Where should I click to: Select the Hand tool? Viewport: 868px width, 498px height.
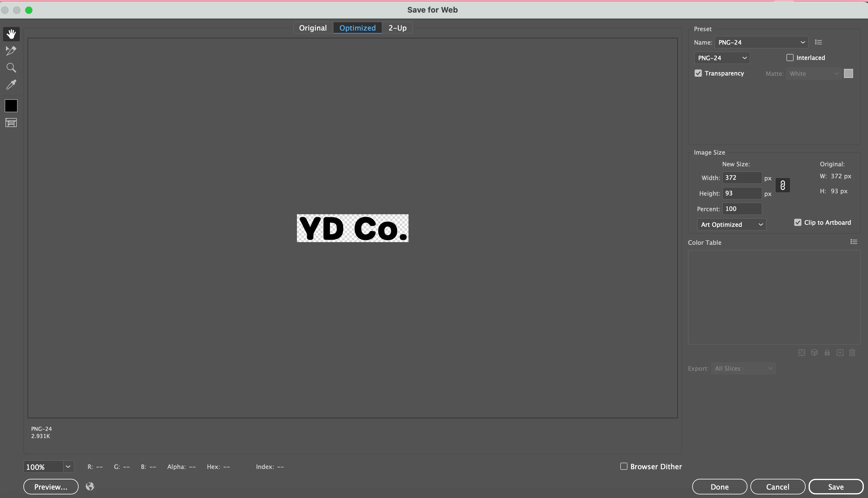(11, 34)
